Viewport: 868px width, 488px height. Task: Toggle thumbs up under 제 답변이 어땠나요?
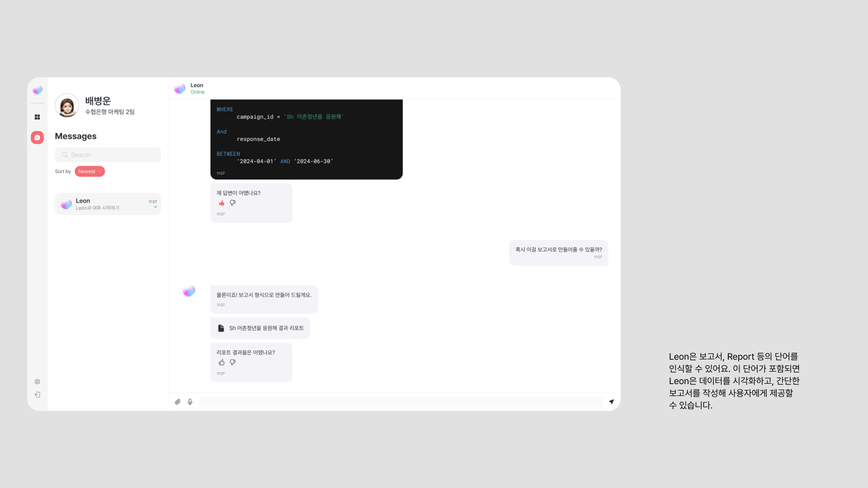[x=222, y=203]
